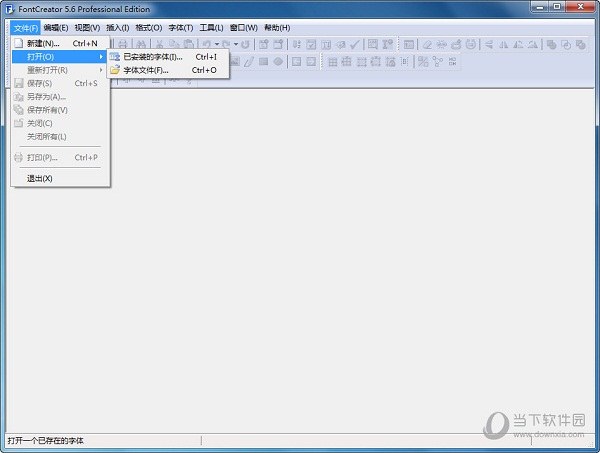Expand the 打开(O) submenu arrow
600x453 pixels.
(x=101, y=57)
